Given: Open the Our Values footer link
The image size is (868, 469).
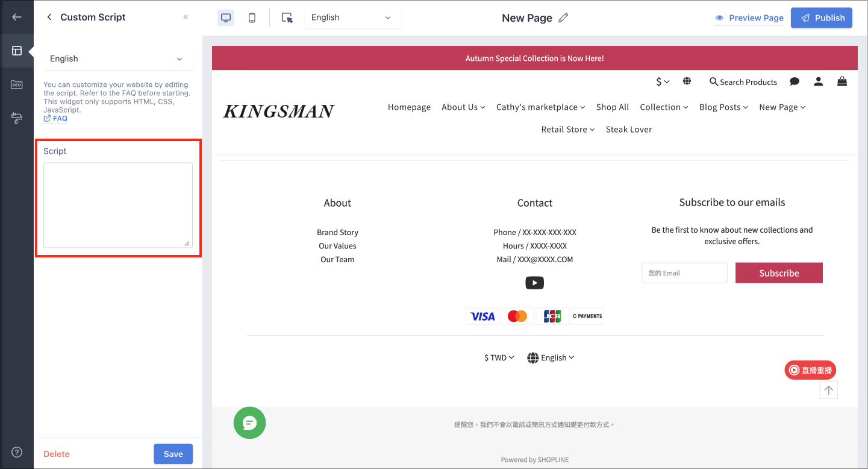Looking at the screenshot, I should coord(337,246).
